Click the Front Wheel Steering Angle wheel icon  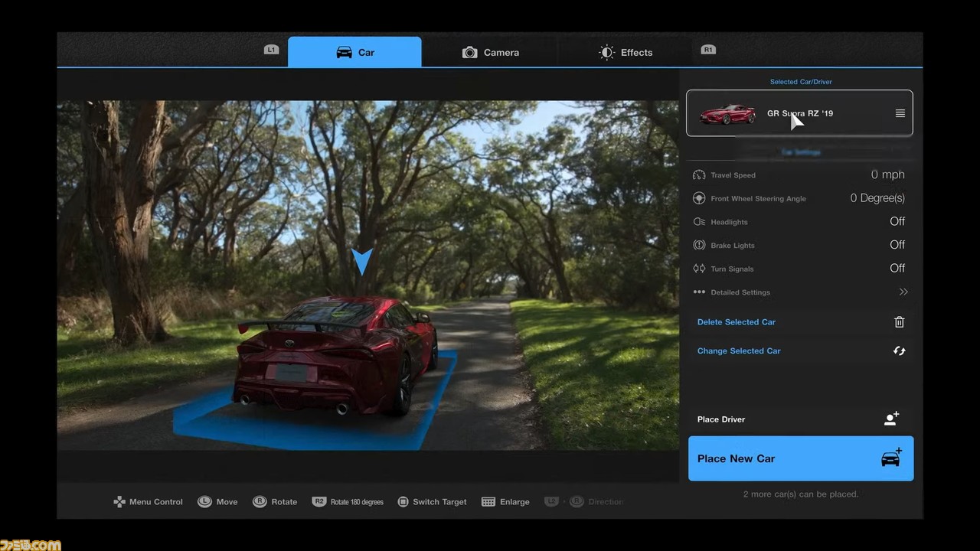[699, 198]
